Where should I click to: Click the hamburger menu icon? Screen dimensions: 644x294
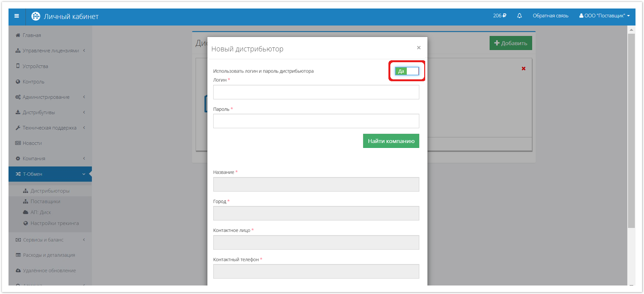click(x=17, y=16)
